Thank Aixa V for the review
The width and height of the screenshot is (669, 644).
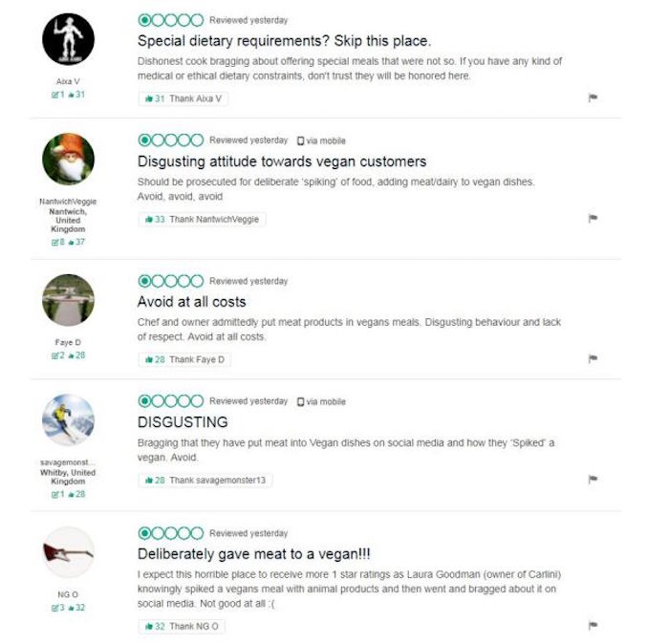tap(183, 98)
